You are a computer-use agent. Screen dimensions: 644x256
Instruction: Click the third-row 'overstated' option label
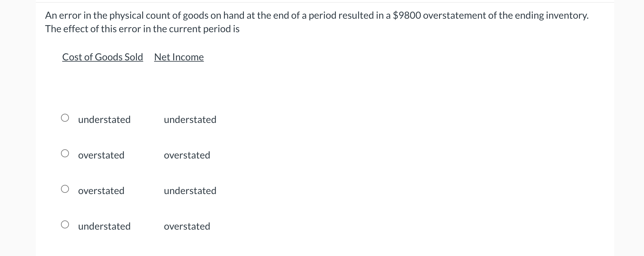coord(101,191)
